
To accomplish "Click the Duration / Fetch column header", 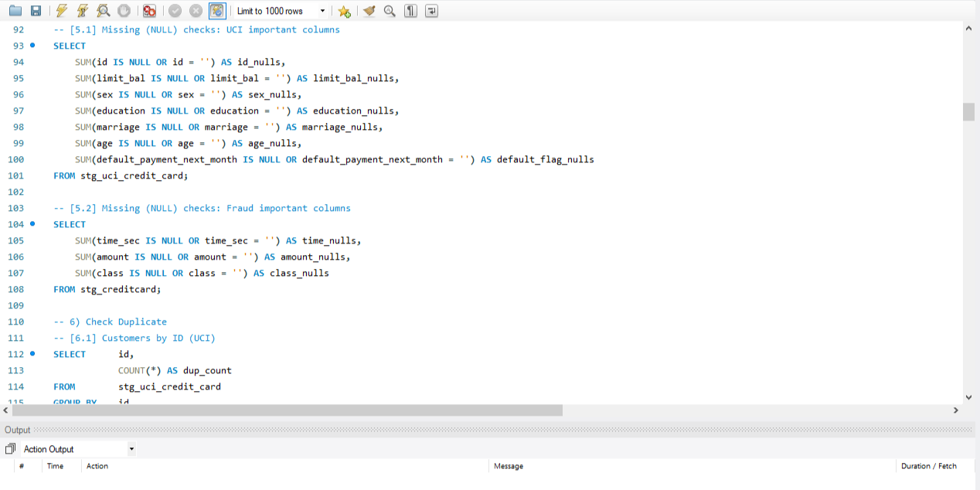I will click(x=929, y=466).
